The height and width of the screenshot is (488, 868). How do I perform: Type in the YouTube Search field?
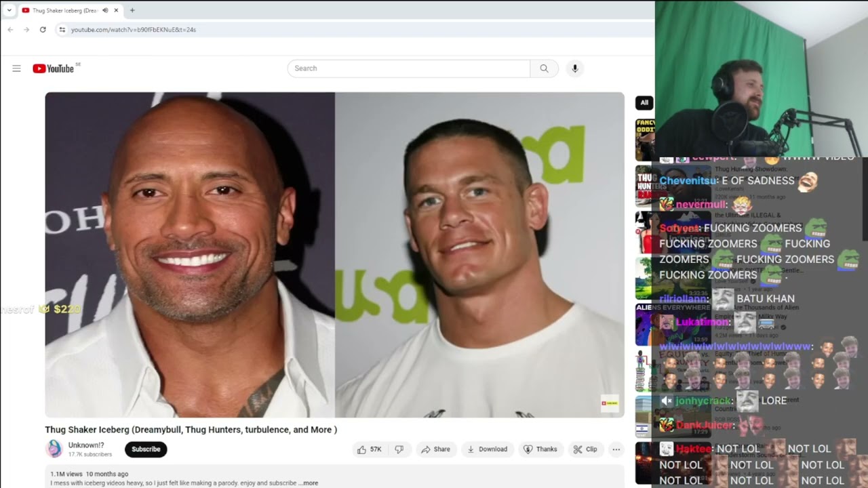(408, 68)
